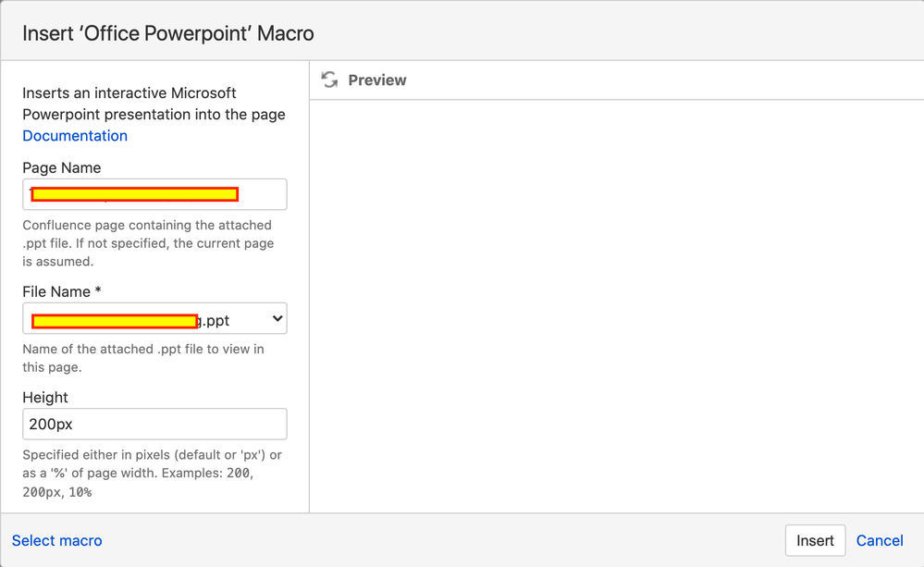924x567 pixels.
Task: Click the Insert 'Office Powerpoint' Macro title
Action: (168, 33)
